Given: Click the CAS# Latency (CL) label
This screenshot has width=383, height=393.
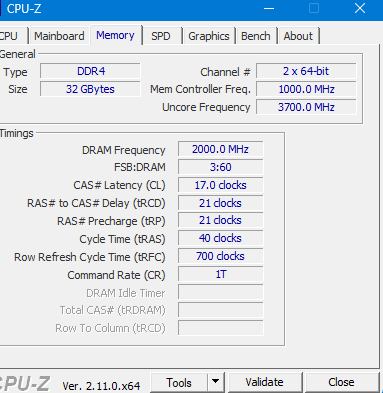Looking at the screenshot, I should [119, 185].
